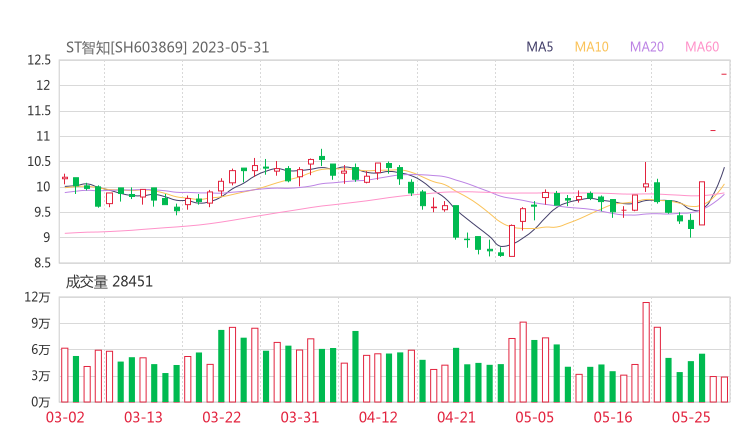Click the long red candlestick reaching 8.6 low

[512, 241]
